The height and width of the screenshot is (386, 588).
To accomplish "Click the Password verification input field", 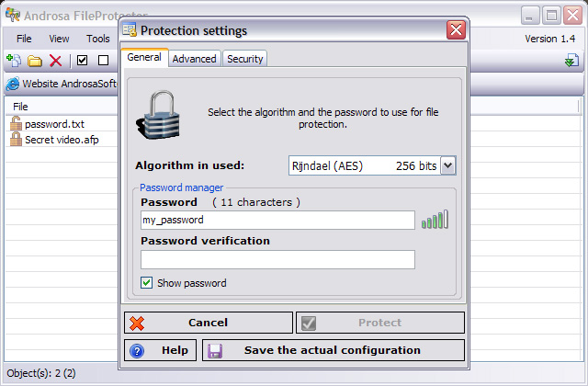I will tap(277, 260).
